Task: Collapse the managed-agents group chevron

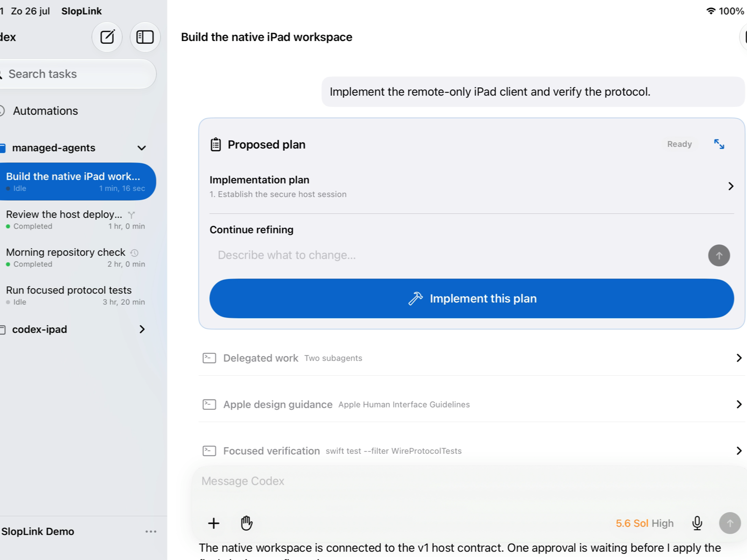Action: pos(142,148)
